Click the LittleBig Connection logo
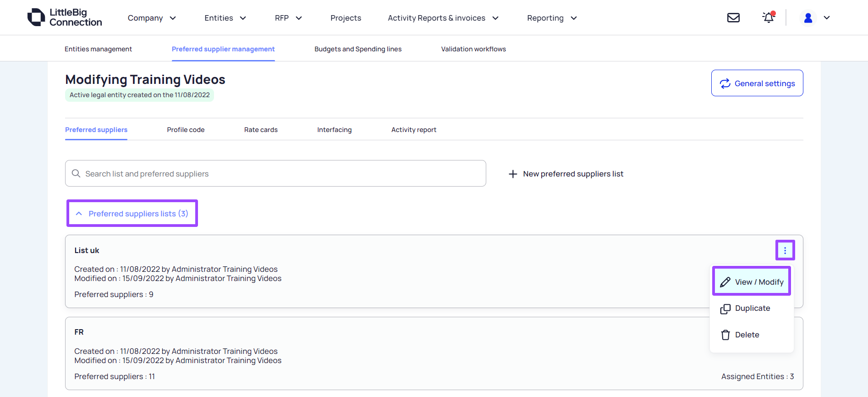This screenshot has width=868, height=397. (x=65, y=17)
